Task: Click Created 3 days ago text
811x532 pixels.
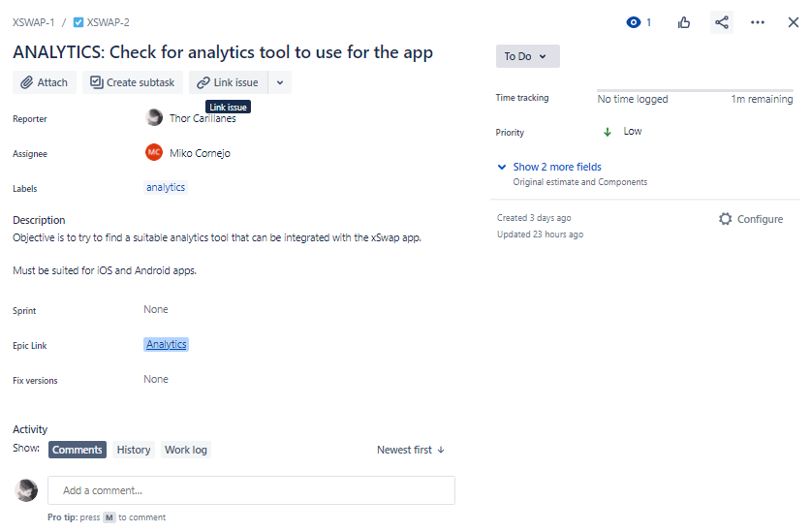Action: coord(534,218)
